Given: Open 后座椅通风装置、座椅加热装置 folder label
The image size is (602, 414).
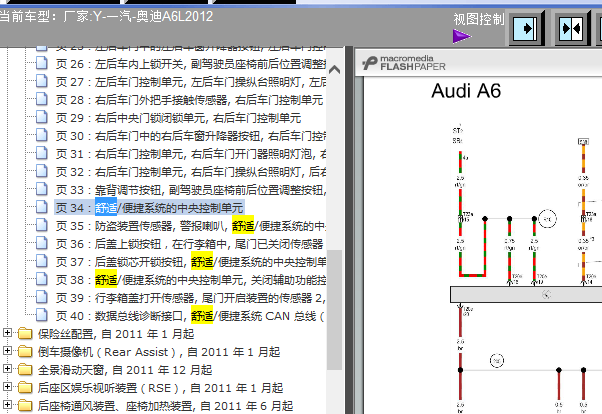Looking at the screenshot, I should [165, 406].
